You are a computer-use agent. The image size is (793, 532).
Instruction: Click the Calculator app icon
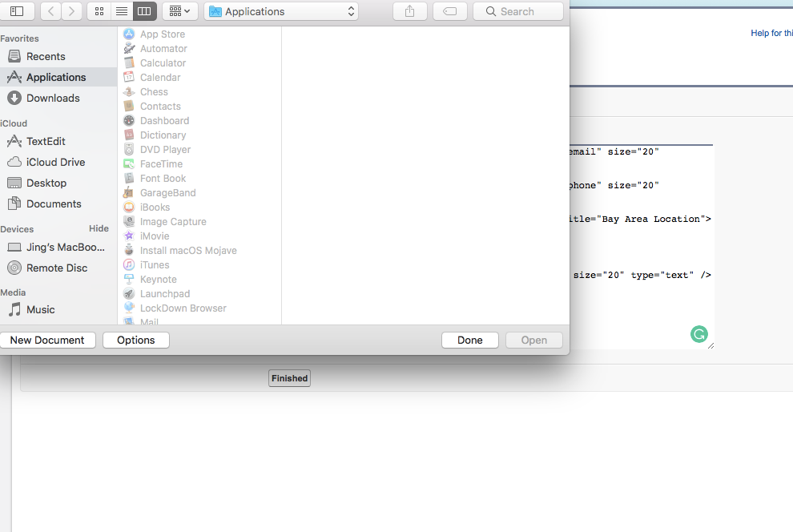click(129, 62)
